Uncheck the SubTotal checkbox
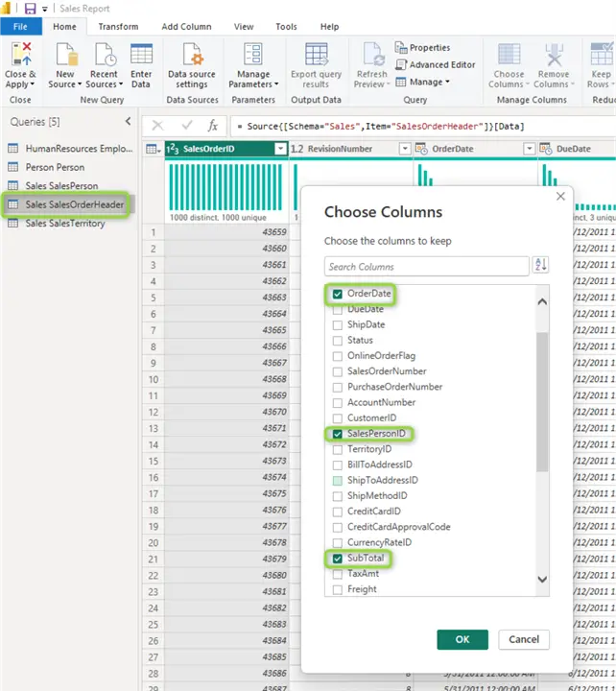This screenshot has height=691, width=616. coord(338,559)
